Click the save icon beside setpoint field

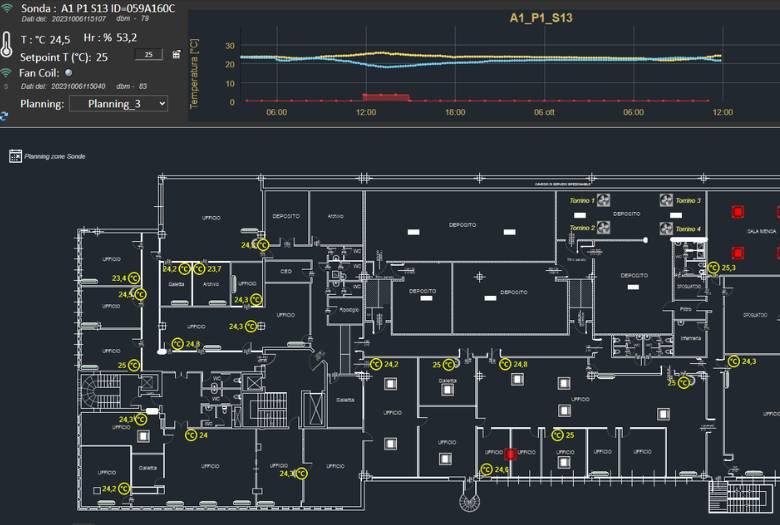[x=177, y=55]
